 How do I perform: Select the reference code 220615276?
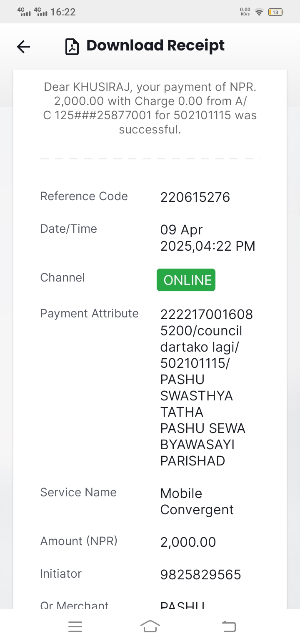195,197
